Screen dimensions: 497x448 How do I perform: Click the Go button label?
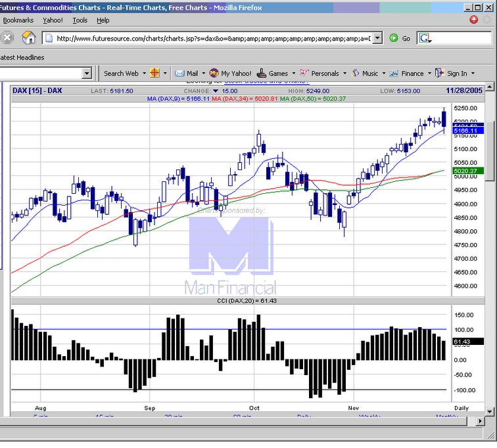click(x=406, y=39)
